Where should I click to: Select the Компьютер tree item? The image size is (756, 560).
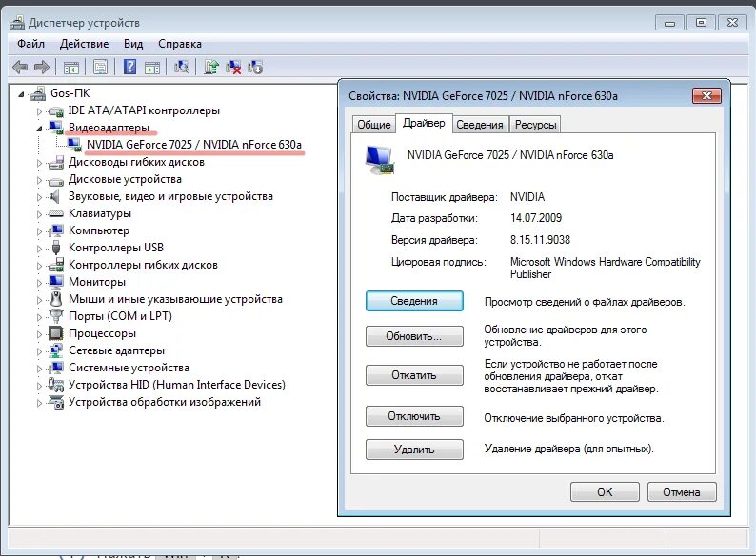(99, 230)
